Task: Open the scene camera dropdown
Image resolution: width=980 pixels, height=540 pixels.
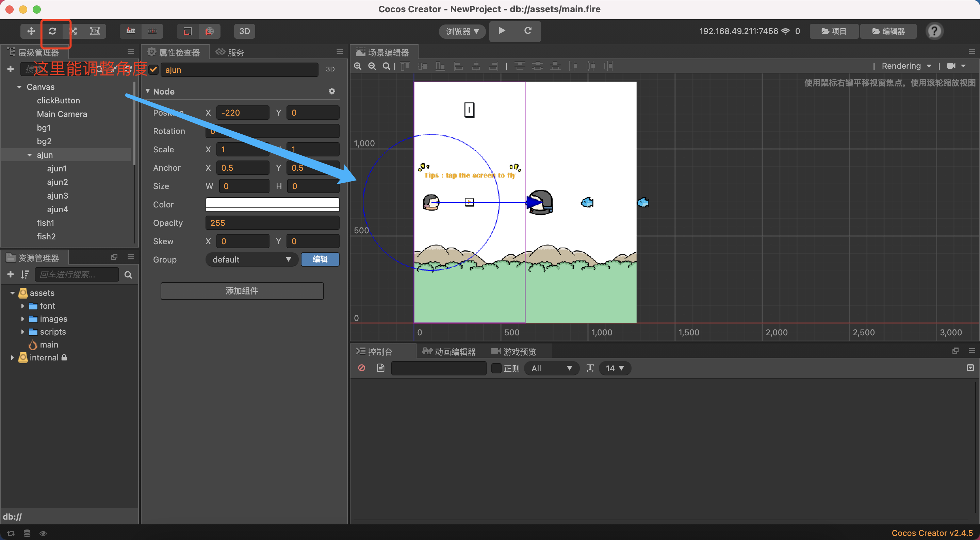Action: pyautogui.click(x=956, y=66)
